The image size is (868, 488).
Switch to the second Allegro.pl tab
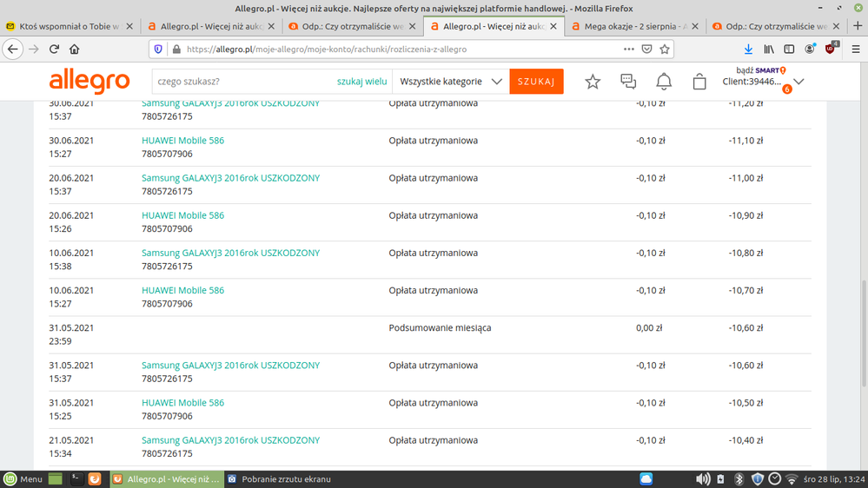[x=494, y=26]
